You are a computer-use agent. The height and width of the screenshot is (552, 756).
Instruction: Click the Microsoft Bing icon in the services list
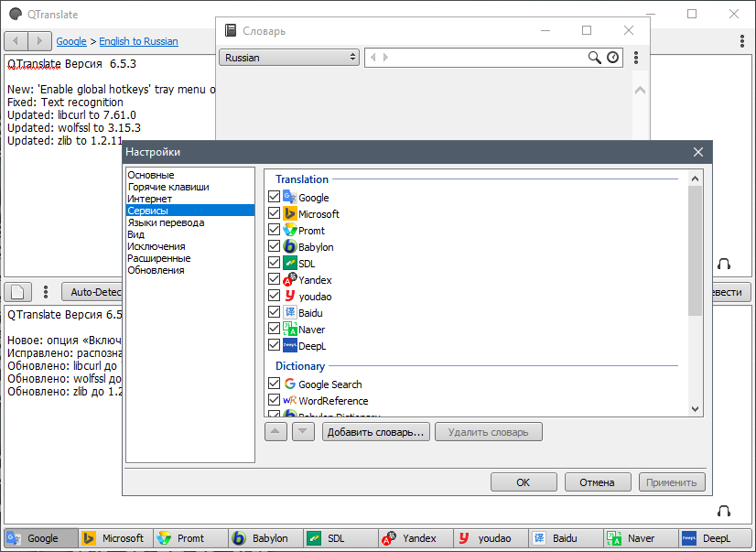click(x=290, y=213)
